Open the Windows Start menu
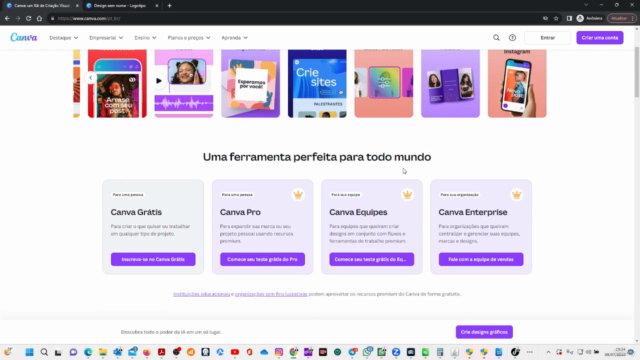This screenshot has height=360, width=640. click(x=29, y=352)
